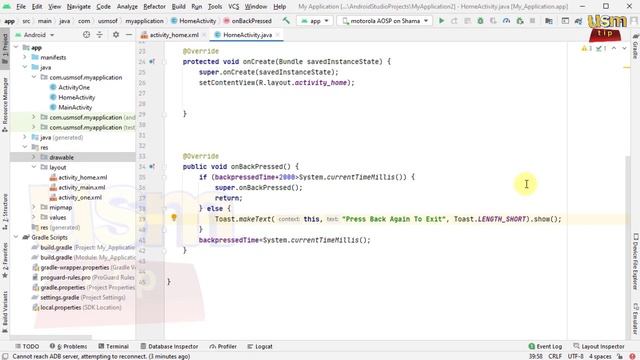
Task: Click the Stop square icon in toolbar
Action: coord(533,21)
